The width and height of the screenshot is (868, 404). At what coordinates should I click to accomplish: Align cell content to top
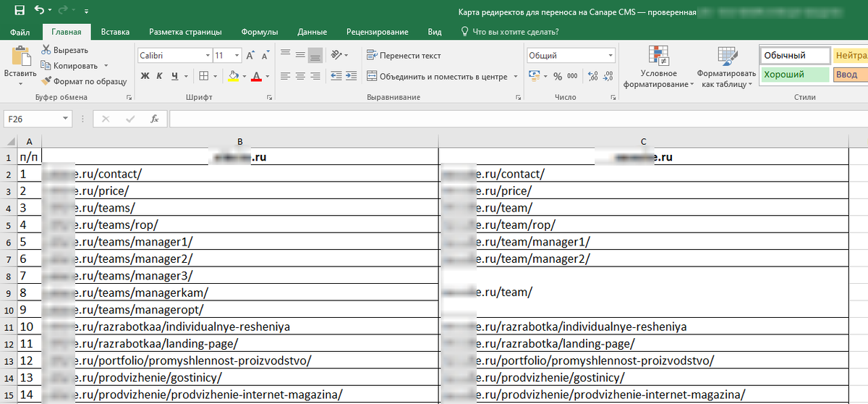285,55
